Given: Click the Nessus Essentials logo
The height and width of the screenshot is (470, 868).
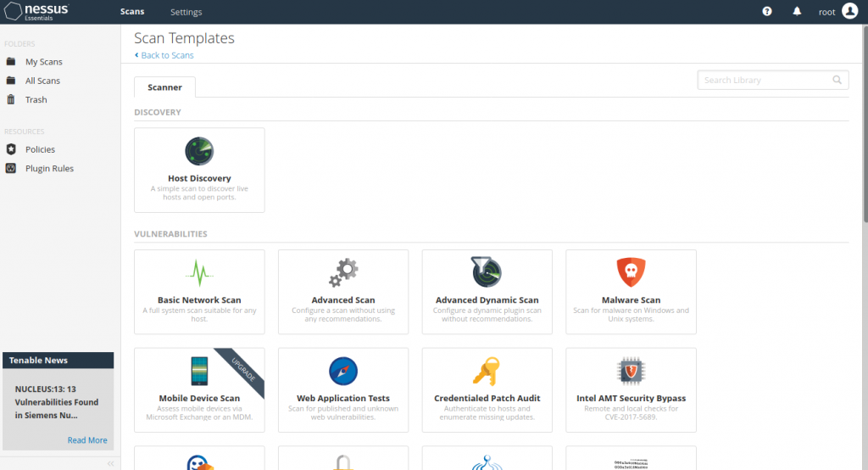Looking at the screenshot, I should pos(36,11).
